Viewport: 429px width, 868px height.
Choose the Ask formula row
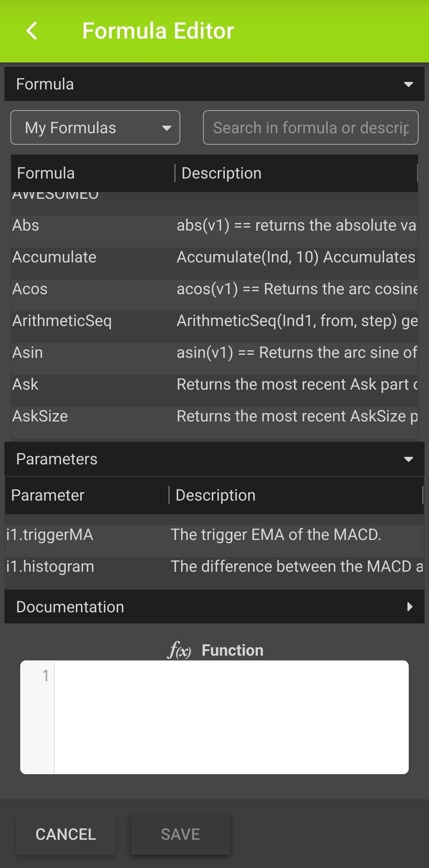tap(214, 384)
